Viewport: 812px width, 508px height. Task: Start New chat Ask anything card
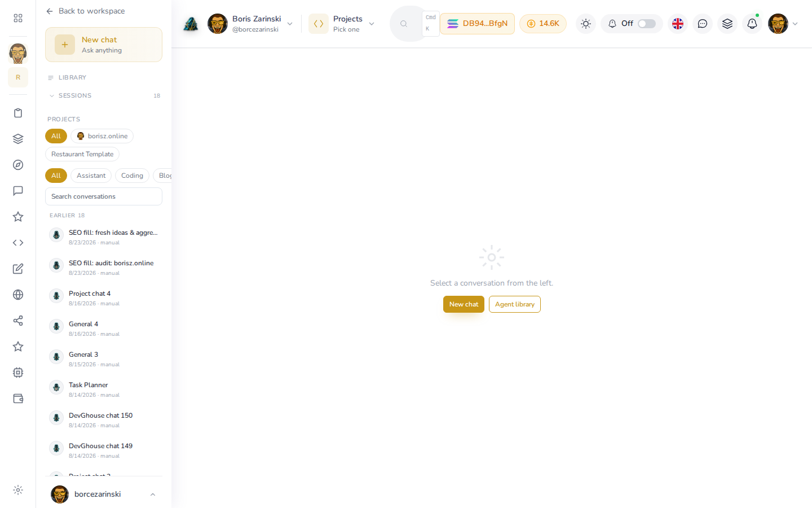(104, 45)
